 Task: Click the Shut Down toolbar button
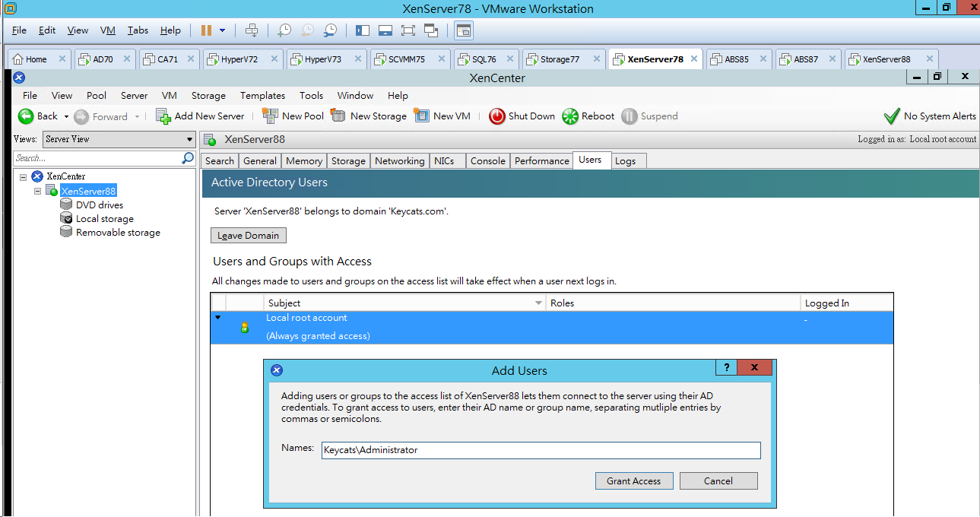522,116
